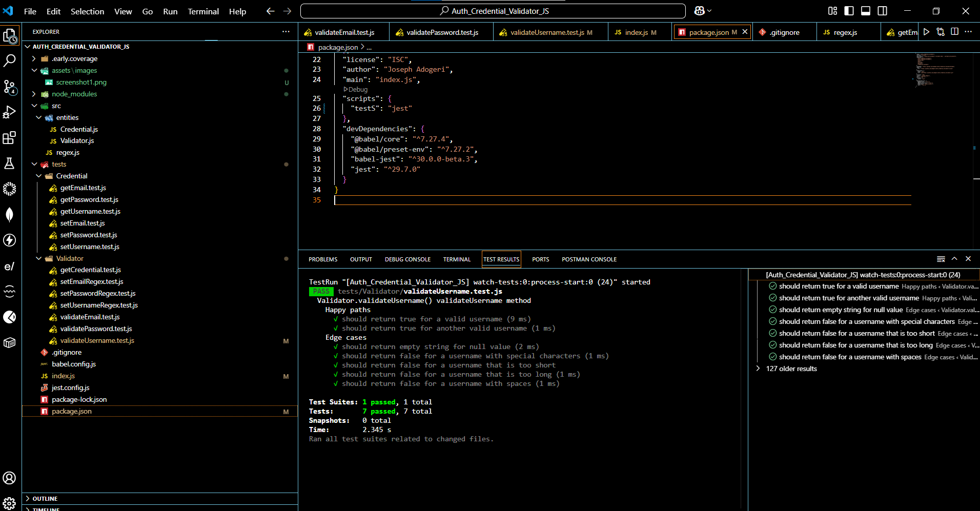Toggle the Primary Side Bar layout button
Image resolution: width=980 pixels, height=511 pixels.
(849, 11)
